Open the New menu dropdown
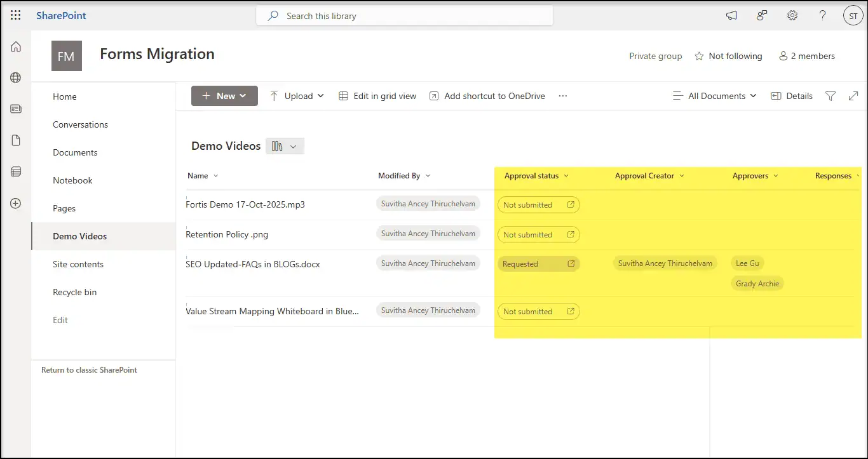868x459 pixels. click(224, 96)
